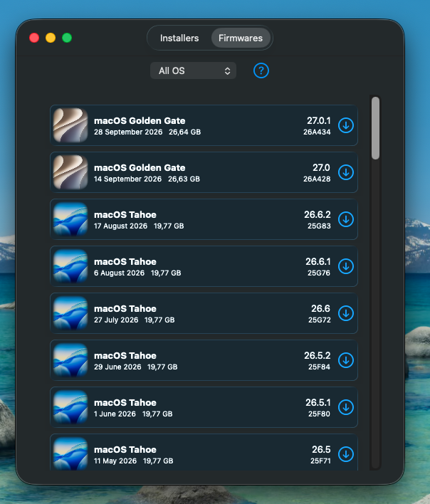This screenshot has width=430, height=504.
Task: Click Tahoe 26.6 wallpaper thumbnail
Action: [70, 313]
